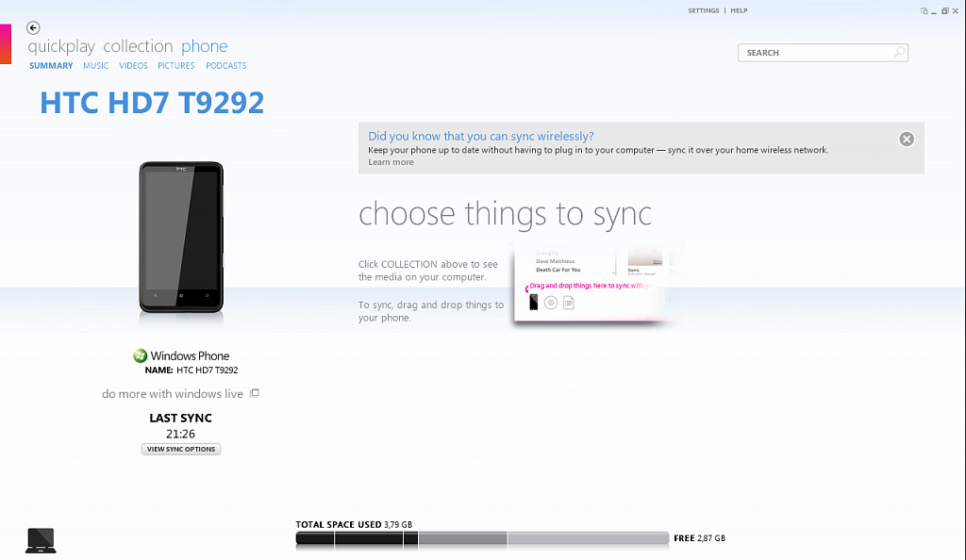Click the search magnifier icon

tap(899, 52)
